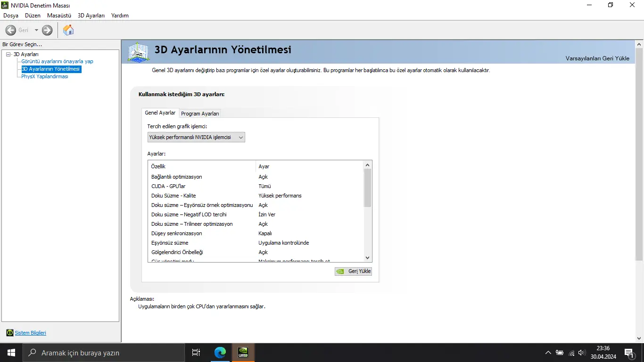The image size is (644, 362).
Task: Click the Yüksek performans setting value
Action: click(x=280, y=196)
